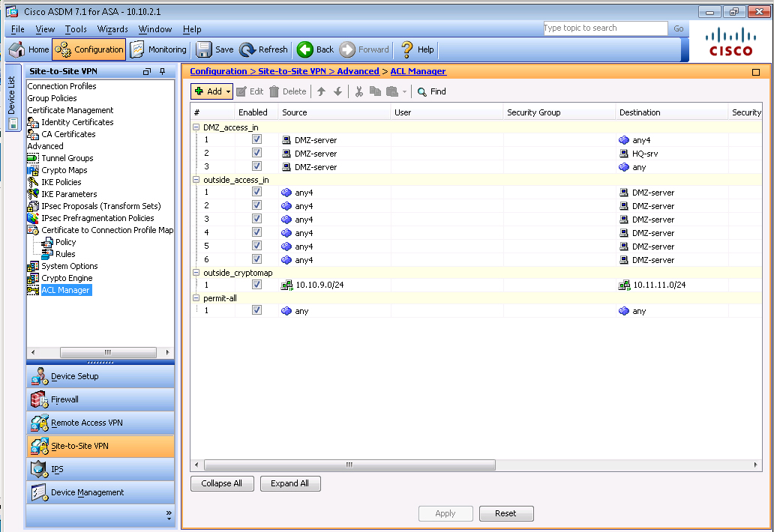Select Crypto Maps in the tree
Screen dimensions: 774x532
(64, 170)
